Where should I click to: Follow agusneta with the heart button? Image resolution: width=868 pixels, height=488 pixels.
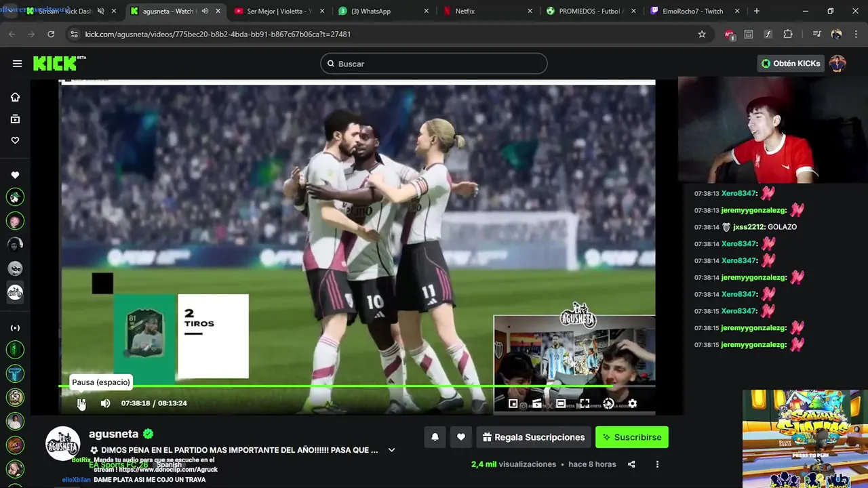pos(461,437)
